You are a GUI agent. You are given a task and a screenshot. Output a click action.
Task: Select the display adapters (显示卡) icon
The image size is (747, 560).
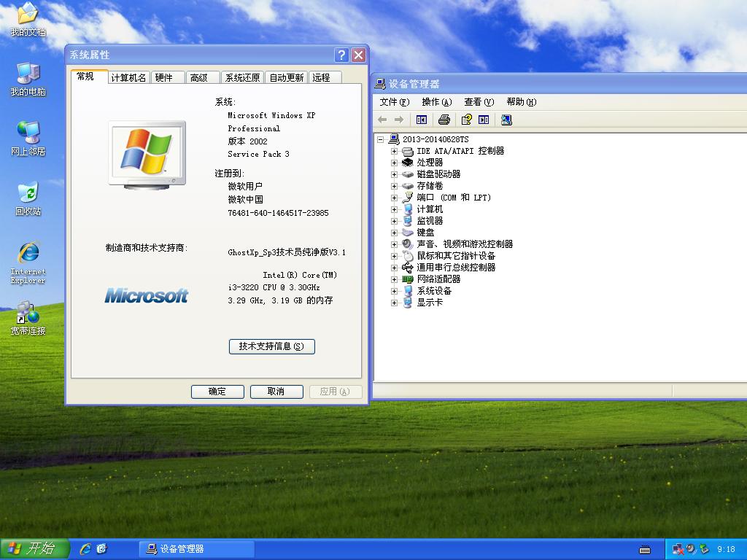tap(408, 303)
